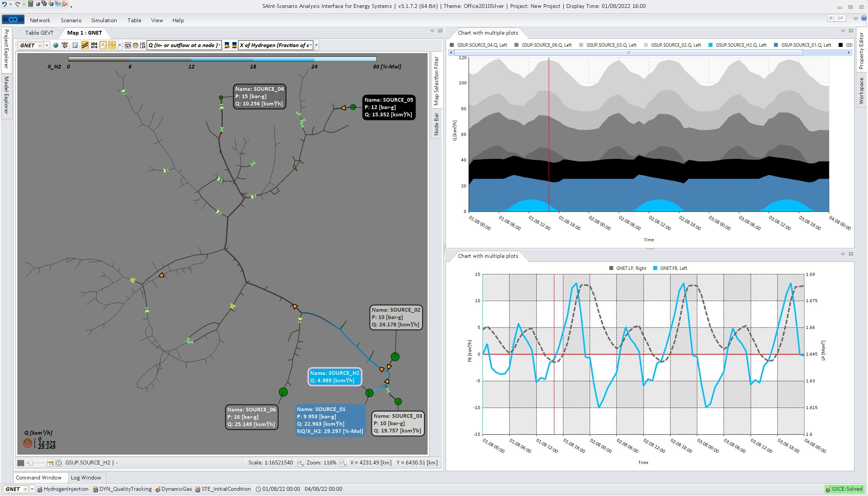This screenshot has height=496, width=868.
Task: Toggle the grid display icon
Action: 21,463
